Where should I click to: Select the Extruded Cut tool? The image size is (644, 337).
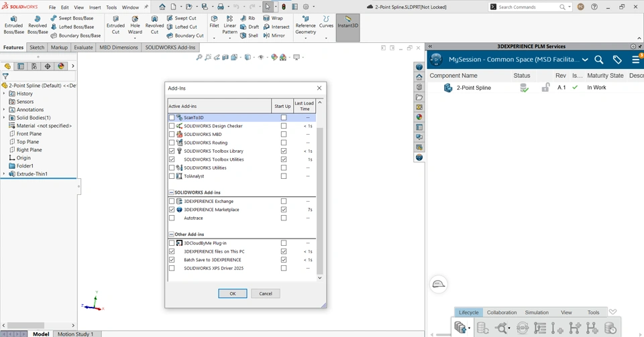tap(115, 25)
